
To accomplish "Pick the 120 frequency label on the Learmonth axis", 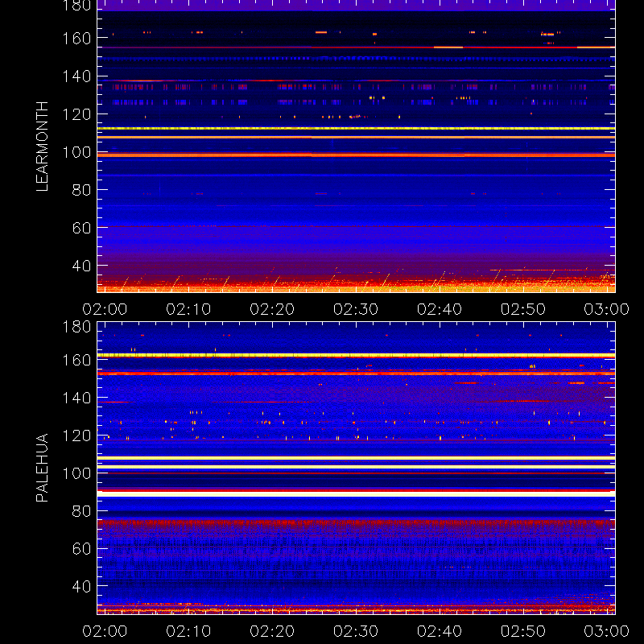I will (x=76, y=114).
